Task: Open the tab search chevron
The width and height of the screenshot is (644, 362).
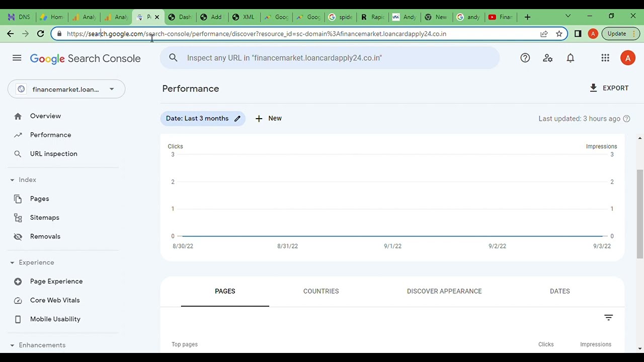Action: click(568, 16)
